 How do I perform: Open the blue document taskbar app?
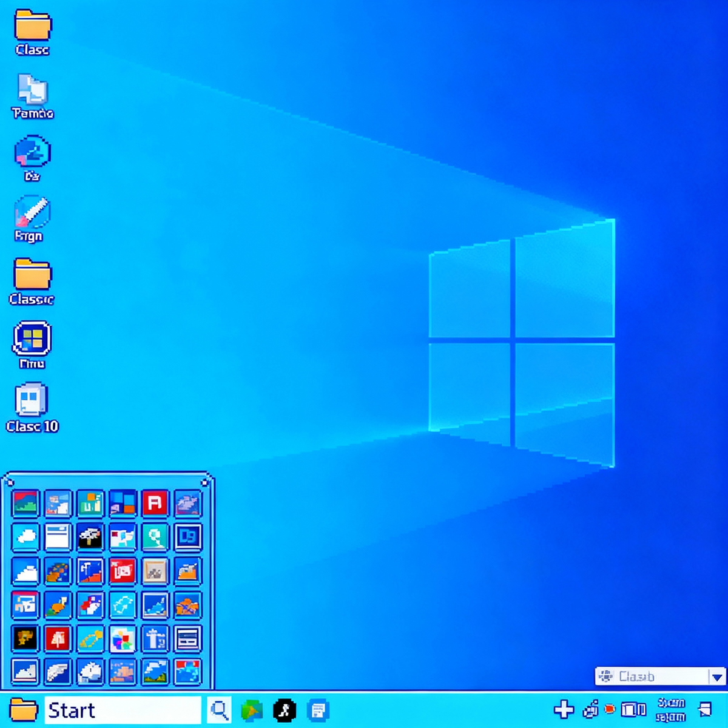pyautogui.click(x=318, y=710)
